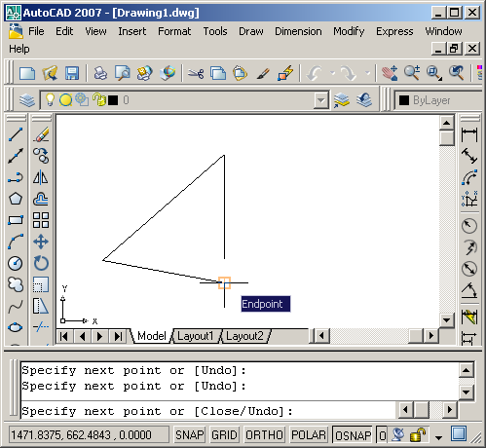Screen dimensions: 486x448
Task: Select the Arc tool
Action: pyautogui.click(x=16, y=242)
